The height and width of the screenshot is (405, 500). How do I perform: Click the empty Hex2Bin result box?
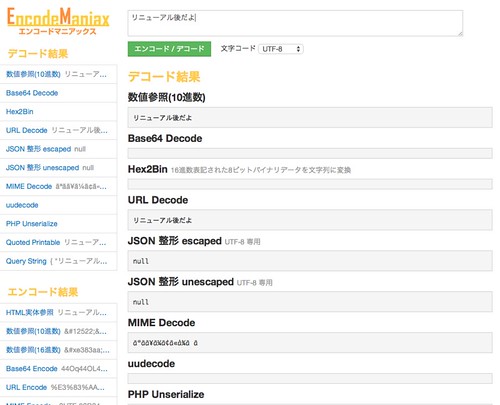pos(310,184)
